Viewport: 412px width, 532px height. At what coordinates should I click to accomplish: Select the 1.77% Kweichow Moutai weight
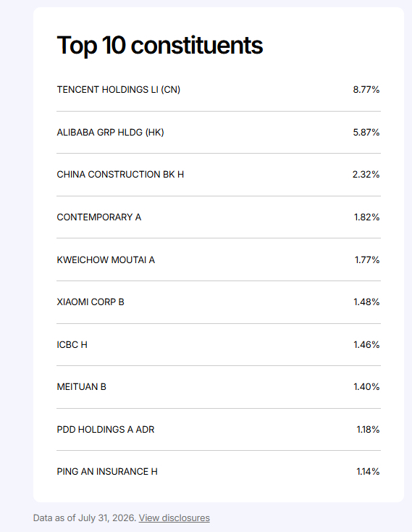[367, 260]
